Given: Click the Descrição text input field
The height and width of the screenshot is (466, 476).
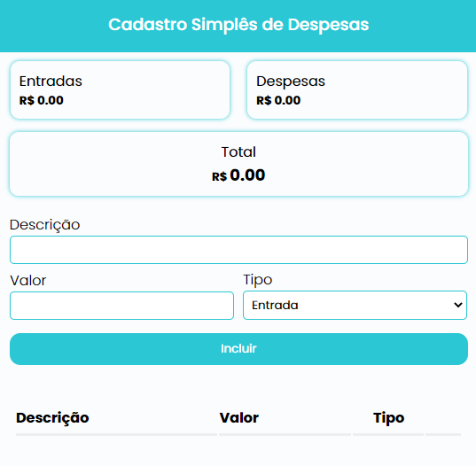Looking at the screenshot, I should pos(238,250).
